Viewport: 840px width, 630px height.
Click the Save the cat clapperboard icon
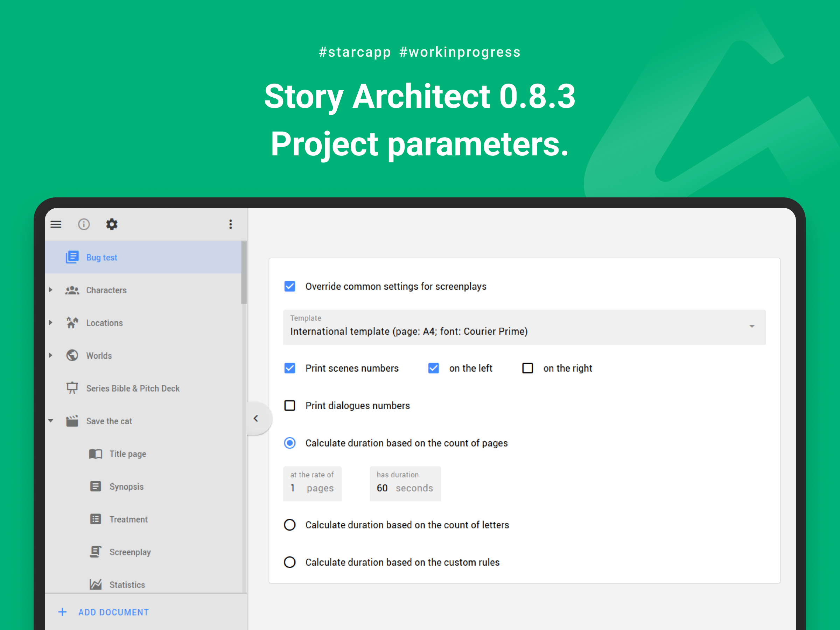[72, 421]
